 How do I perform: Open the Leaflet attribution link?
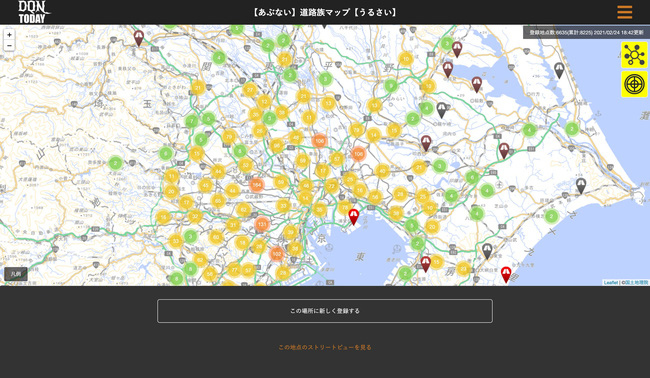pyautogui.click(x=611, y=282)
